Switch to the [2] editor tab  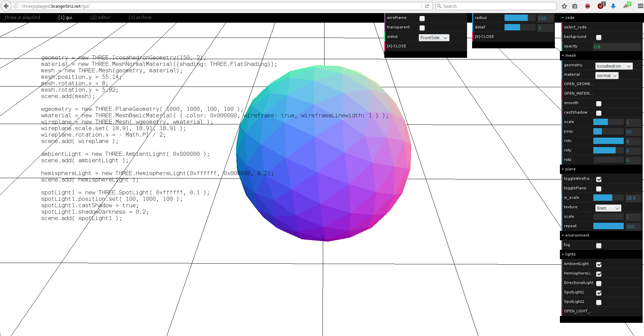pos(100,18)
